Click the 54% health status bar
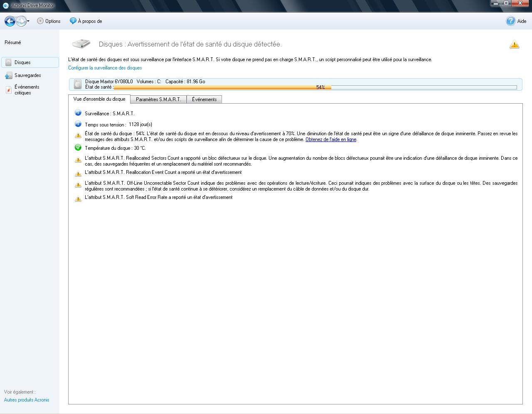Screen dimensions: 532x414 tap(315, 87)
